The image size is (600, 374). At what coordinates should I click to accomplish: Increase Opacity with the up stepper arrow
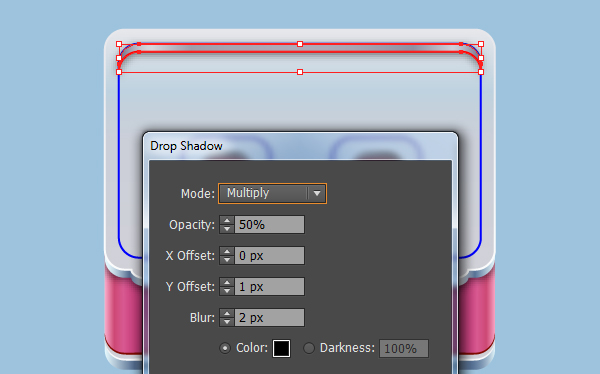[x=227, y=220]
